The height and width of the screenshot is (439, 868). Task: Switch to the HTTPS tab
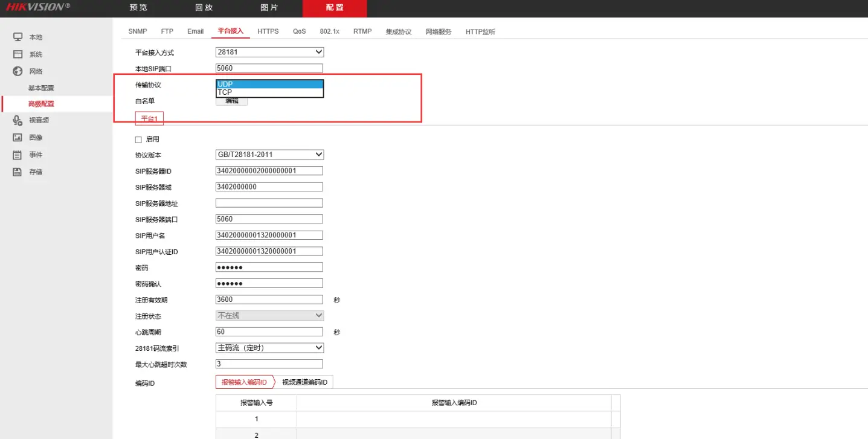[x=268, y=31]
